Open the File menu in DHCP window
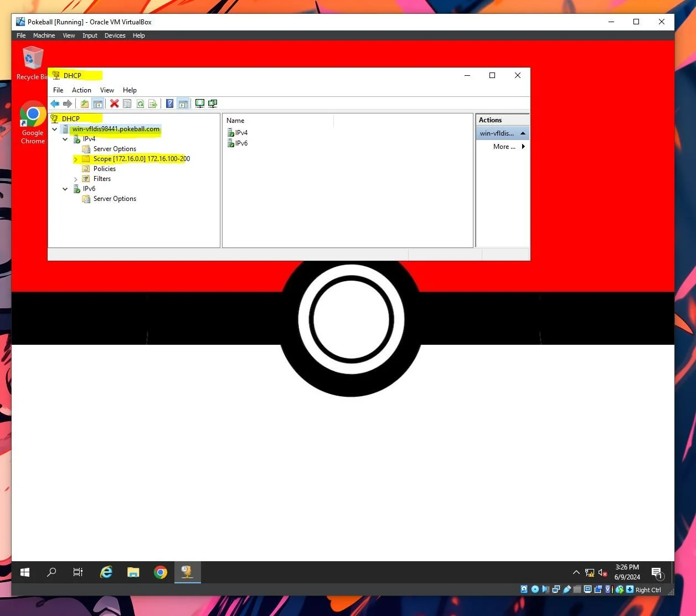The height and width of the screenshot is (616, 696). (x=58, y=90)
